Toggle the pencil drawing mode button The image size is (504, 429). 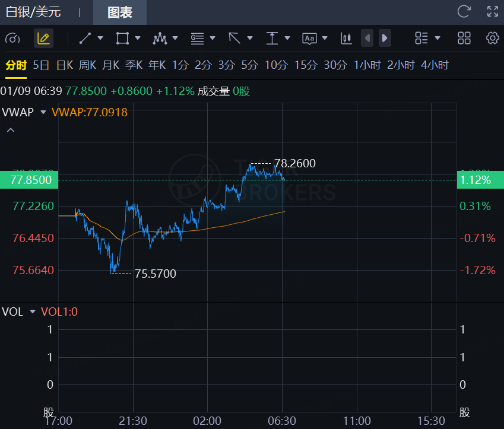(x=43, y=39)
